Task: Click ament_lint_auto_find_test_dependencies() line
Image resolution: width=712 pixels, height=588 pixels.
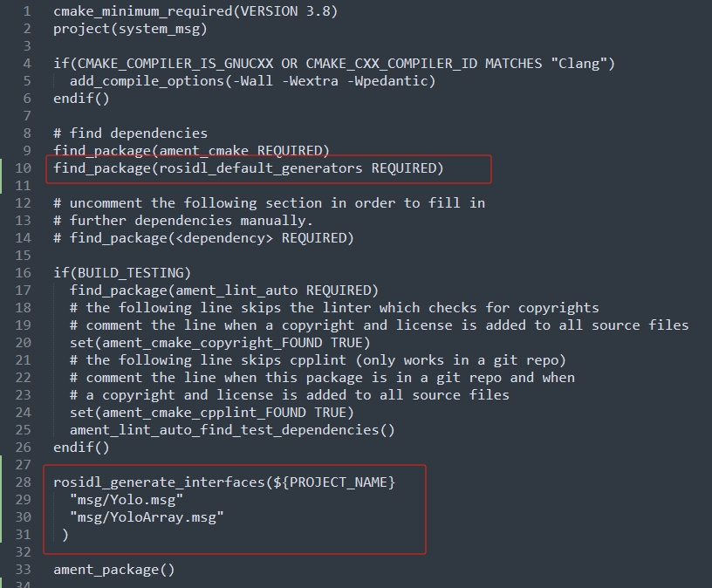Action: tap(232, 430)
